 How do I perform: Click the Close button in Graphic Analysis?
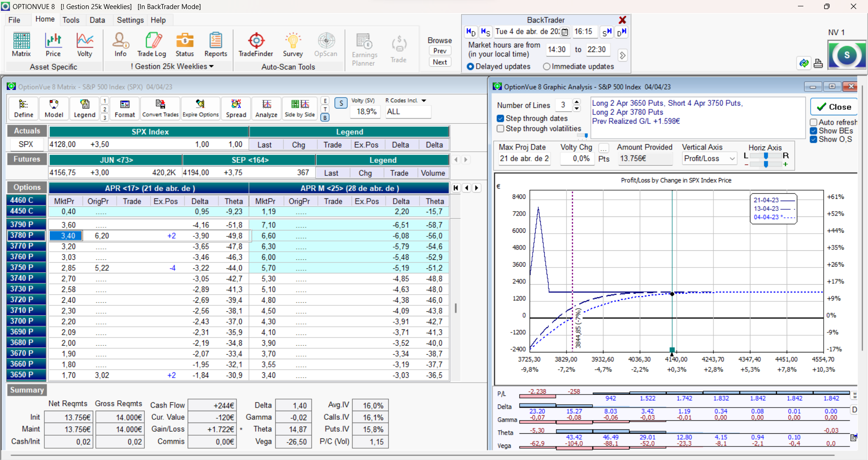coord(834,107)
